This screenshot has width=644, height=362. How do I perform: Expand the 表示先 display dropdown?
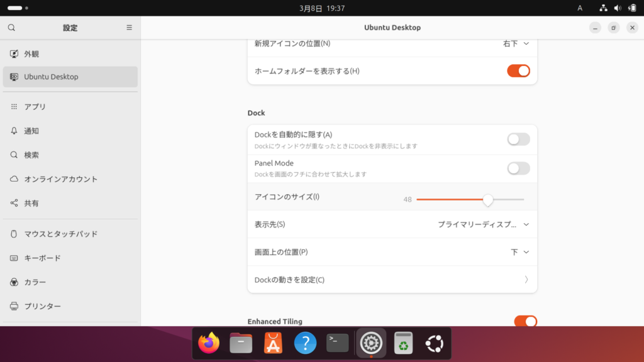(x=484, y=224)
